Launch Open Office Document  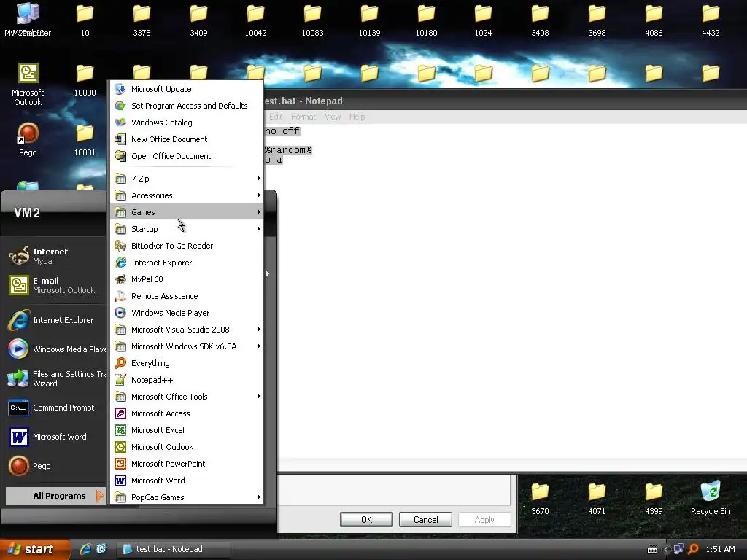tap(187, 156)
